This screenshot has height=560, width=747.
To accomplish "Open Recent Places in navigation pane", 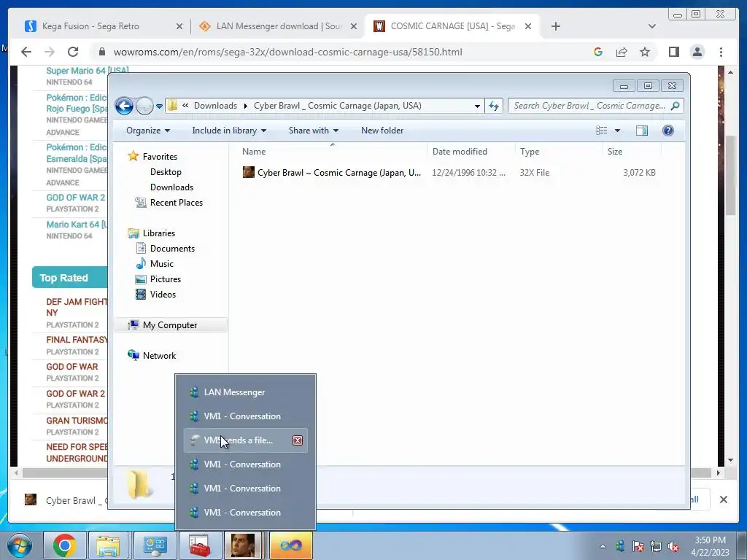I will click(169, 203).
